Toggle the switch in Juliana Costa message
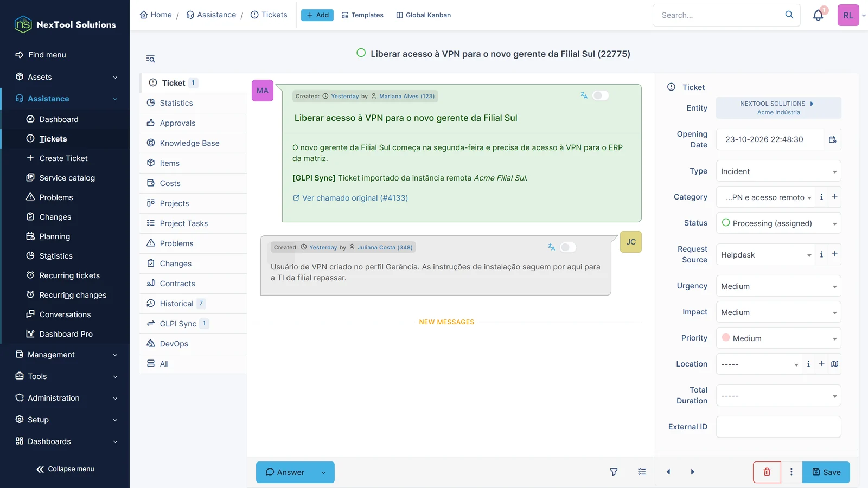Image resolution: width=868 pixels, height=488 pixels. click(568, 247)
